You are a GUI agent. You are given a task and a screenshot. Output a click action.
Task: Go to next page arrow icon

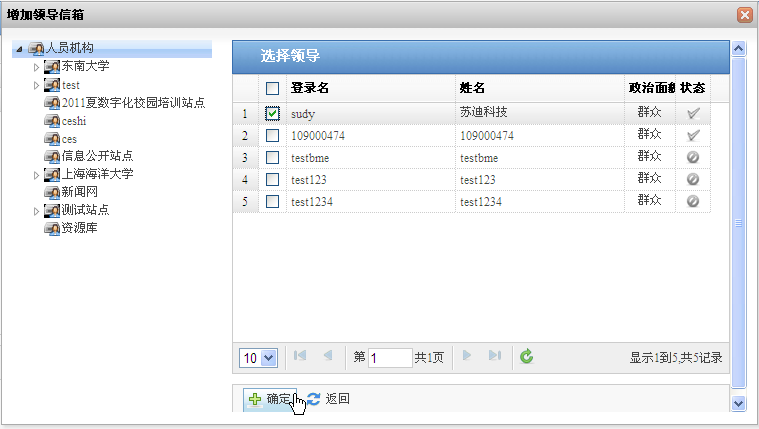pyautogui.click(x=466, y=357)
